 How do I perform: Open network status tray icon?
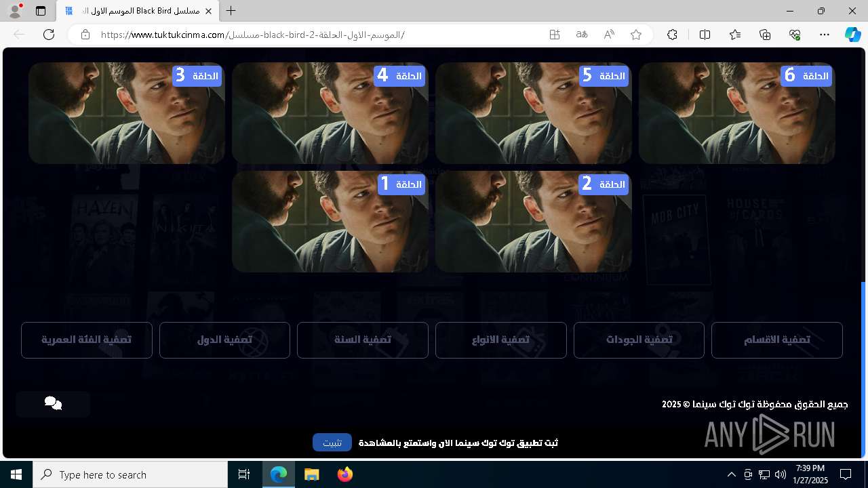[x=764, y=474]
